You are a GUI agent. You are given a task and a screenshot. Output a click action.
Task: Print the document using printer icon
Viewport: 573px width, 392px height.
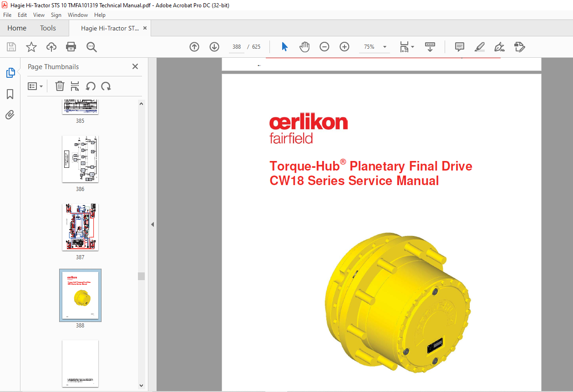[x=71, y=47]
